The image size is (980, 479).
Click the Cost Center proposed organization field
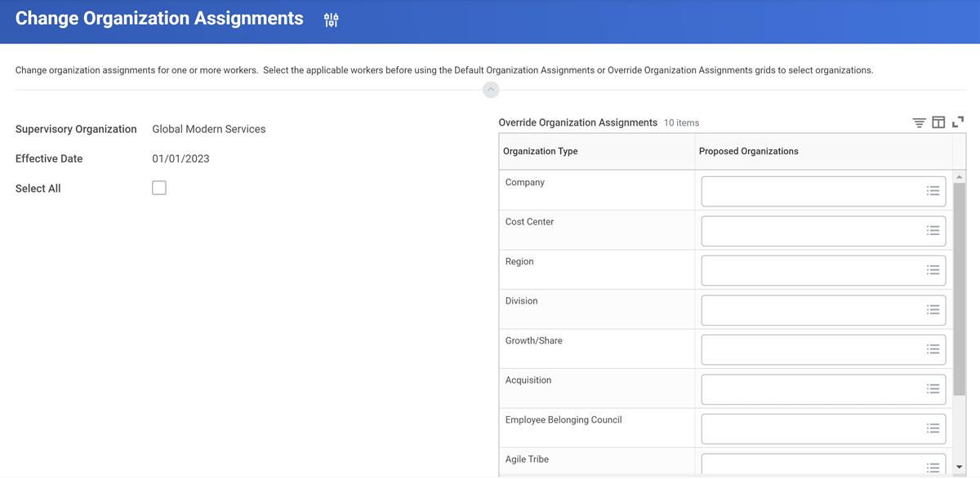point(823,230)
